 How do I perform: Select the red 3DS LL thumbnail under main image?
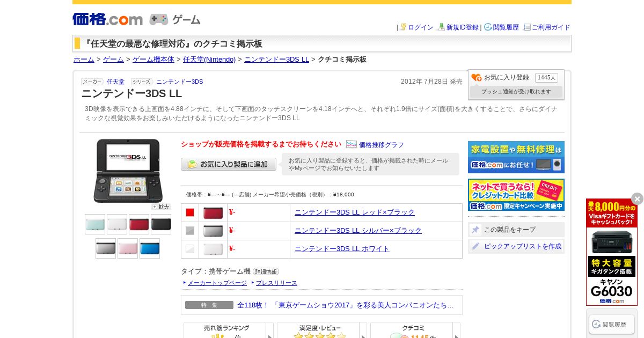pos(139,224)
